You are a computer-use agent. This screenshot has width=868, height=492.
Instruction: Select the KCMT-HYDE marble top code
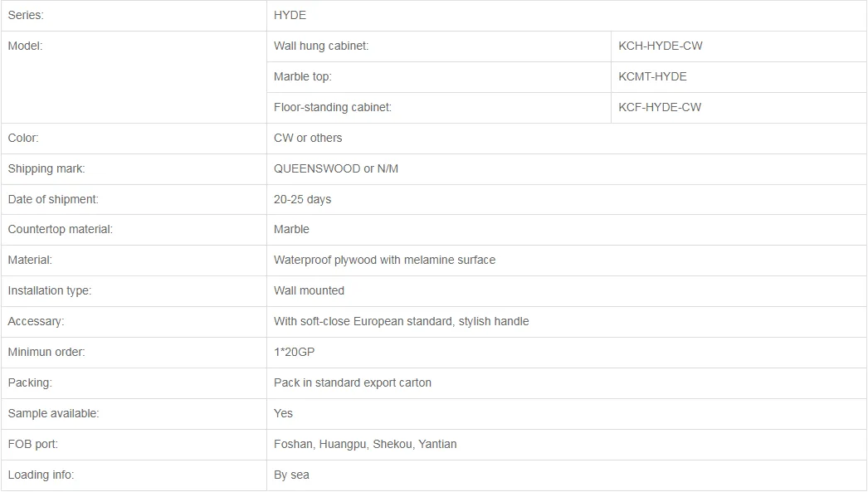click(x=652, y=77)
